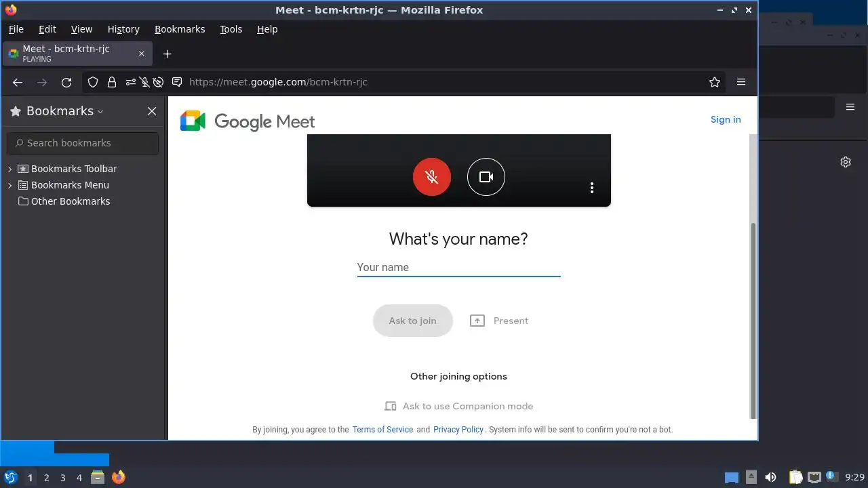Click the blocked microphone permission icon

[x=144, y=82]
